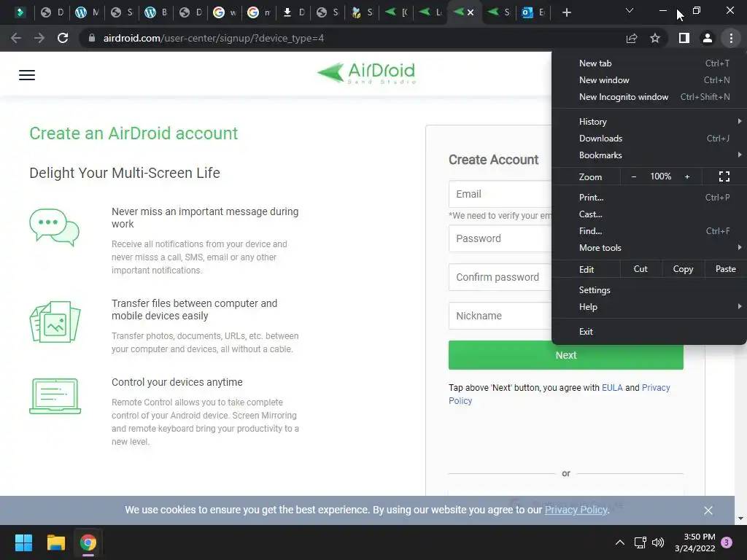Open volume control tray icon
747x560 pixels.
[658, 542]
